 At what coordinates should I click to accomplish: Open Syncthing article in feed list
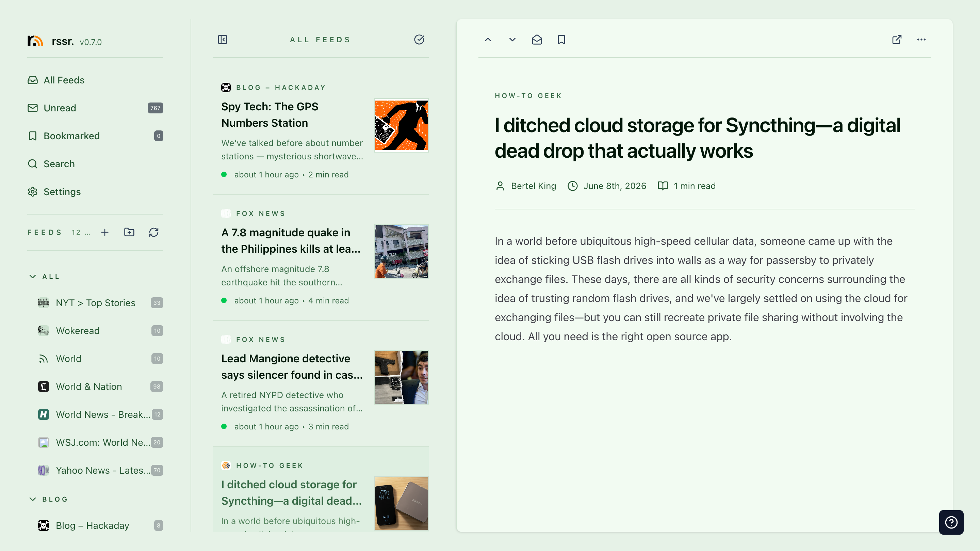[x=321, y=489]
